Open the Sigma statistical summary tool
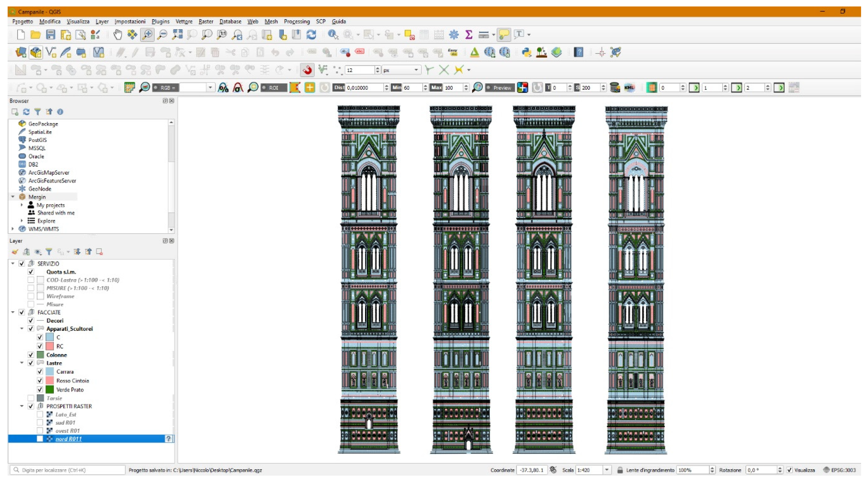The height and width of the screenshot is (483, 868). [x=469, y=34]
